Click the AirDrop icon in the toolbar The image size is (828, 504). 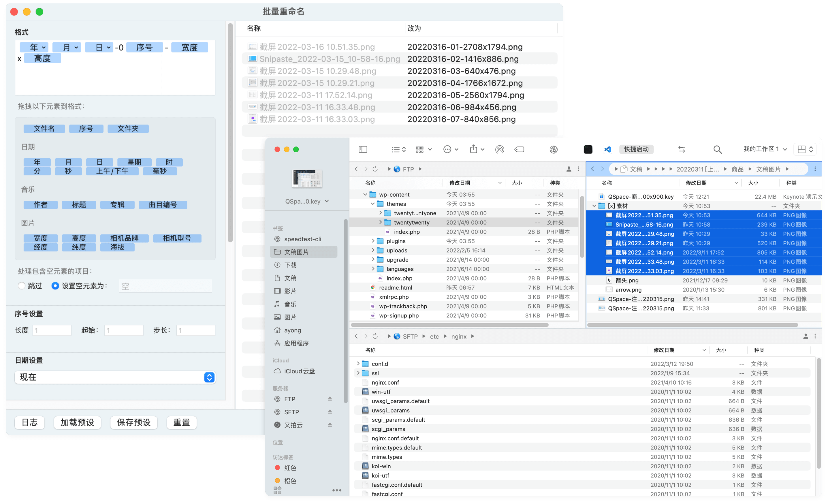pos(499,149)
